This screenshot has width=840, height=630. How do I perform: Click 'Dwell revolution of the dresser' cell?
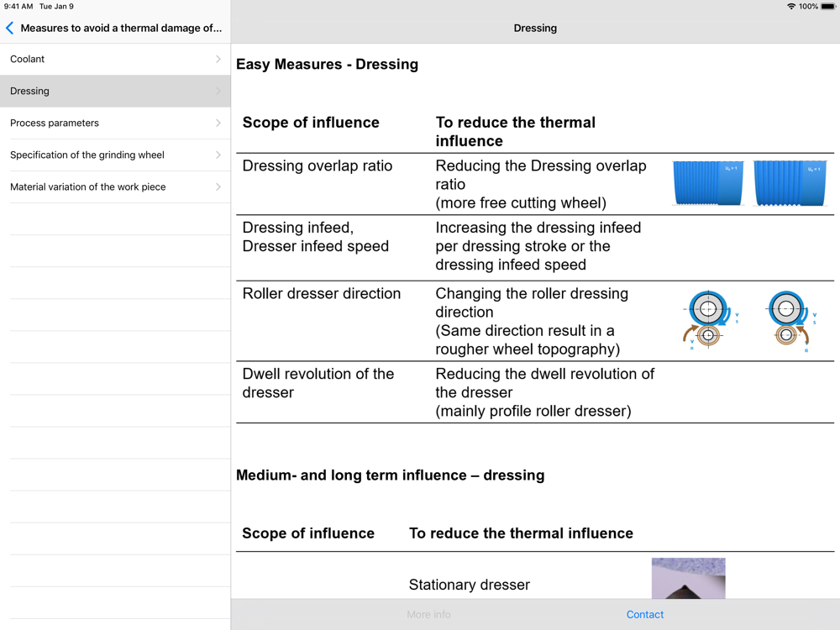tap(318, 383)
